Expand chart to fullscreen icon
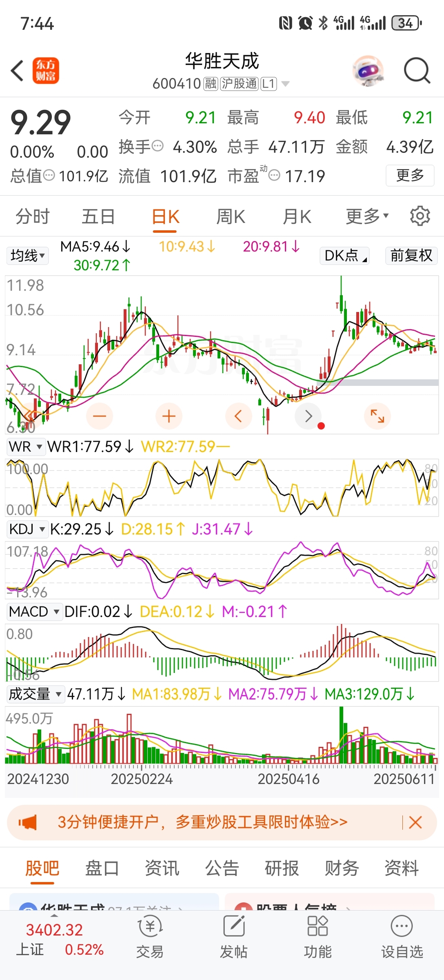Image resolution: width=444 pixels, height=980 pixels. pos(377,416)
